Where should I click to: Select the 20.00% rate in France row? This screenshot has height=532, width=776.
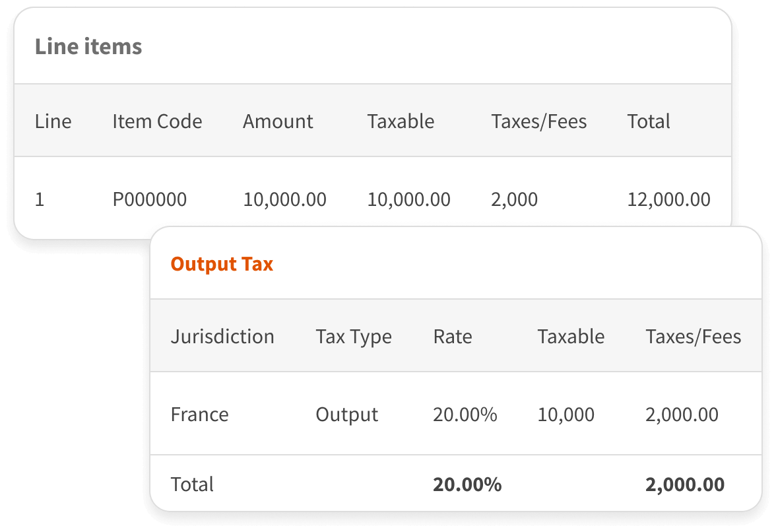coord(465,415)
